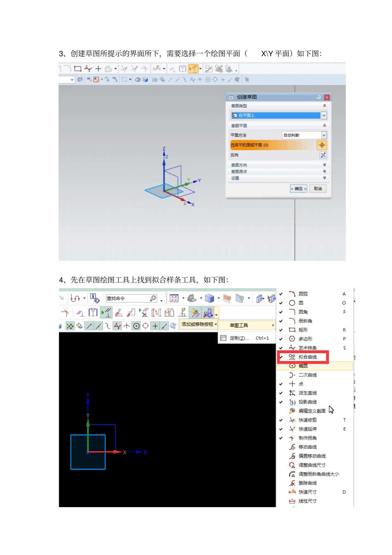This screenshot has width=392, height=555.
Task: Toggle the 拟合曲线 checkmark in tools list
Action: pos(281,357)
